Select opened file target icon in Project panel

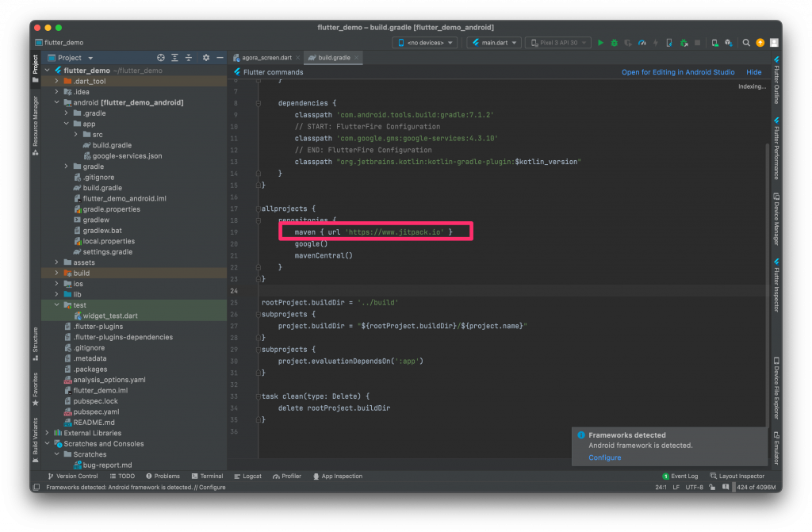click(x=160, y=58)
